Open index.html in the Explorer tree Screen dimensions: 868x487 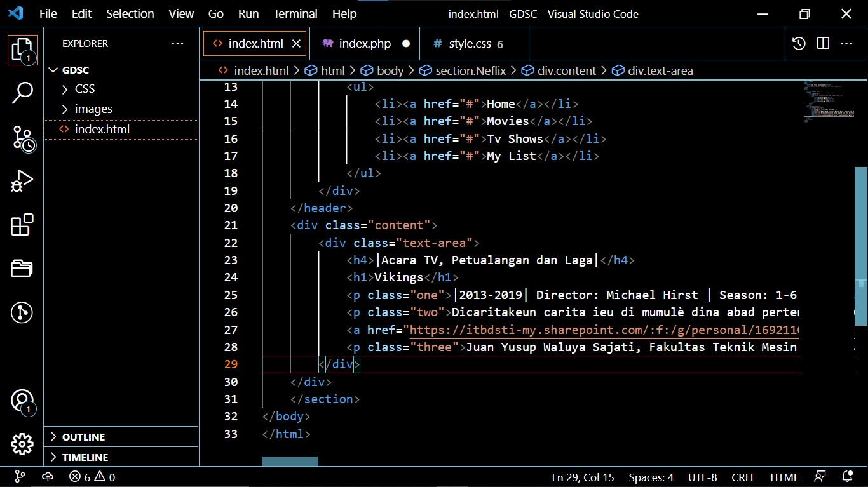[x=121, y=129]
